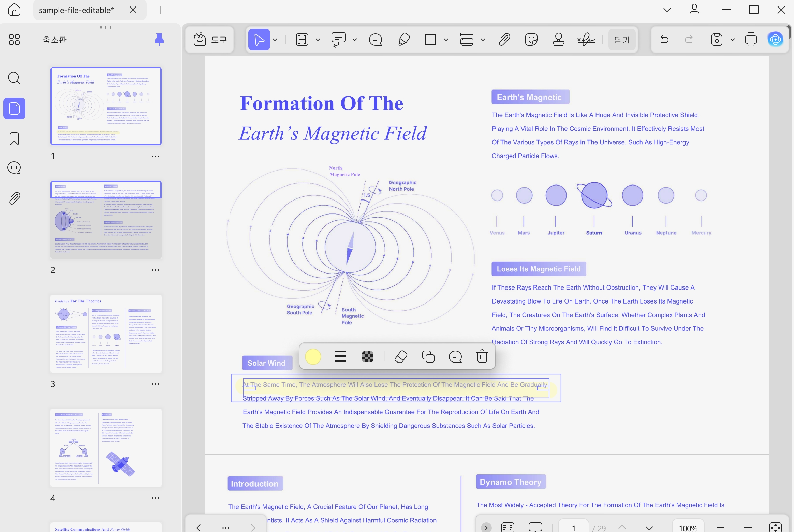Go to previous view with the left arrow
794x532 pixels.
click(198, 528)
